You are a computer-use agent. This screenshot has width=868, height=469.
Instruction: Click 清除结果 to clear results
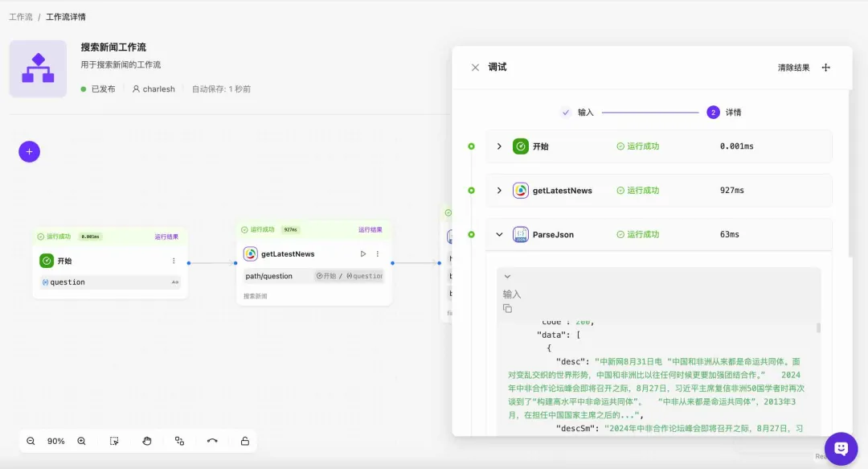[x=793, y=68]
